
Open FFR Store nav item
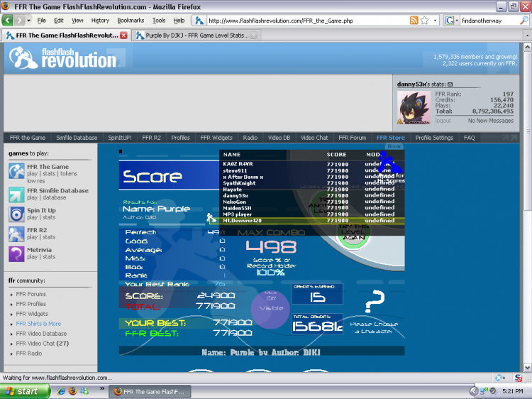pyautogui.click(x=391, y=138)
